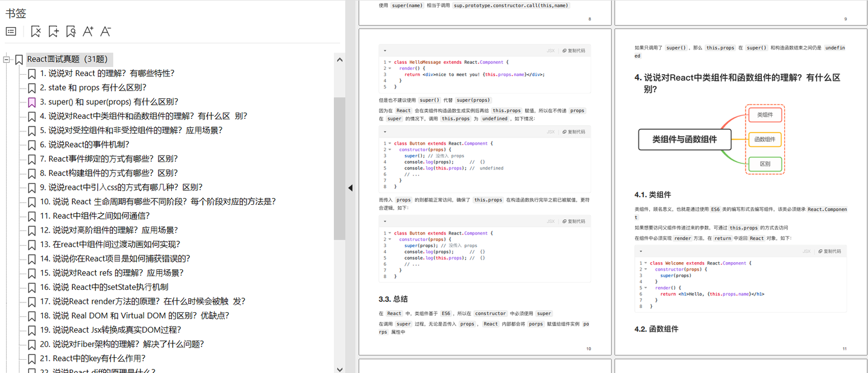Click the 区别 node in the mind map
868x373 pixels.
click(765, 164)
